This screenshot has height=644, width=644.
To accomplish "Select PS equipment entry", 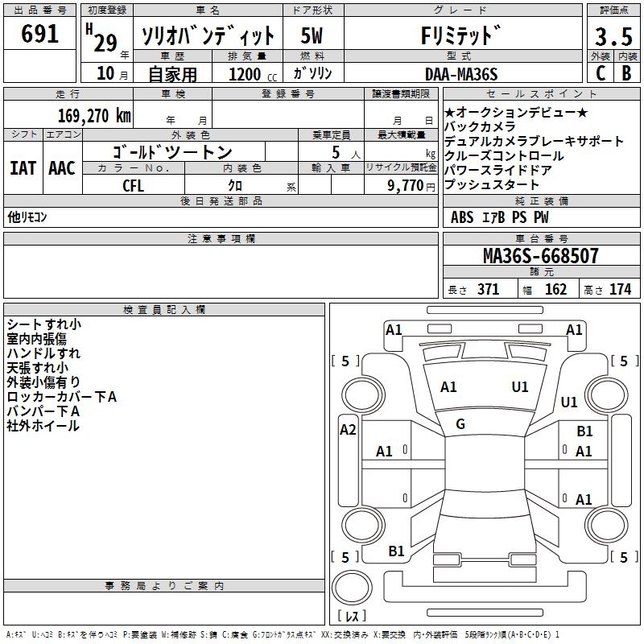I will coord(519,217).
